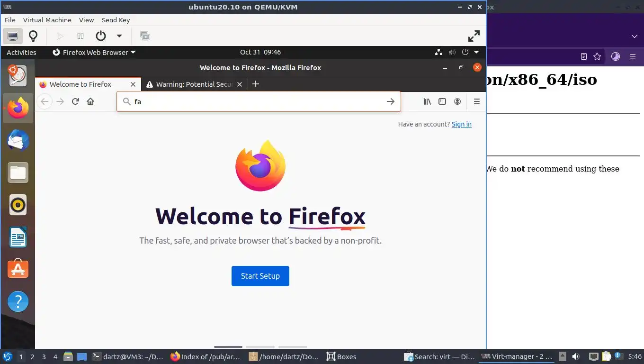Open the VM snapshots manager icon

[x=145, y=36]
